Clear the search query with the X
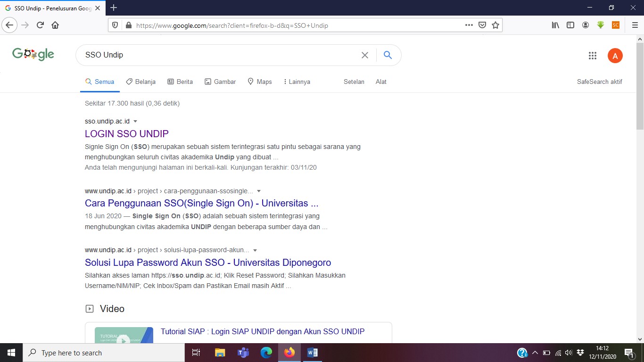644x362 pixels. click(x=365, y=55)
